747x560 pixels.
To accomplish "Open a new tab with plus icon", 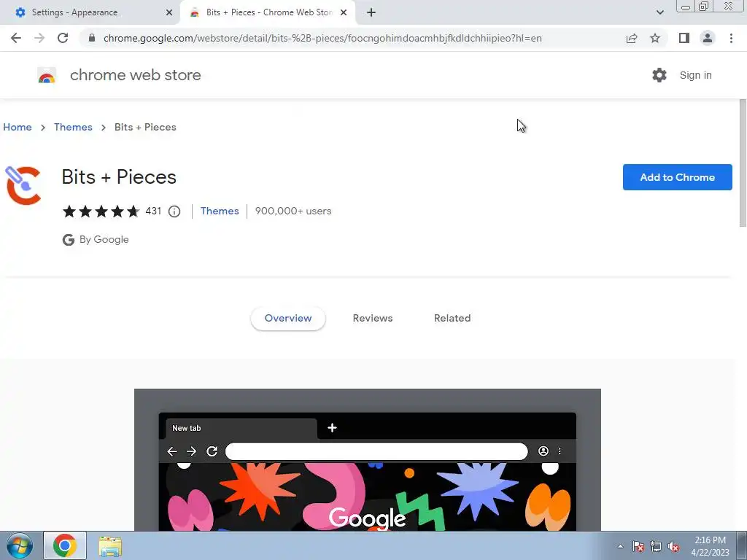I will click(x=371, y=12).
